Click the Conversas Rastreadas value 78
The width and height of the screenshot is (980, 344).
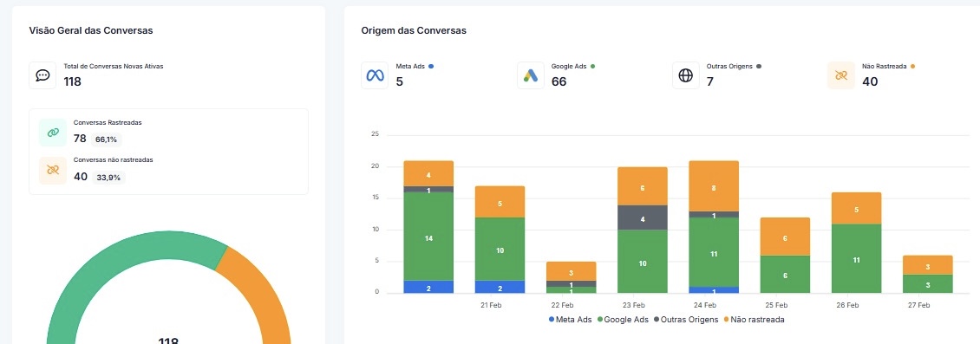(80, 139)
